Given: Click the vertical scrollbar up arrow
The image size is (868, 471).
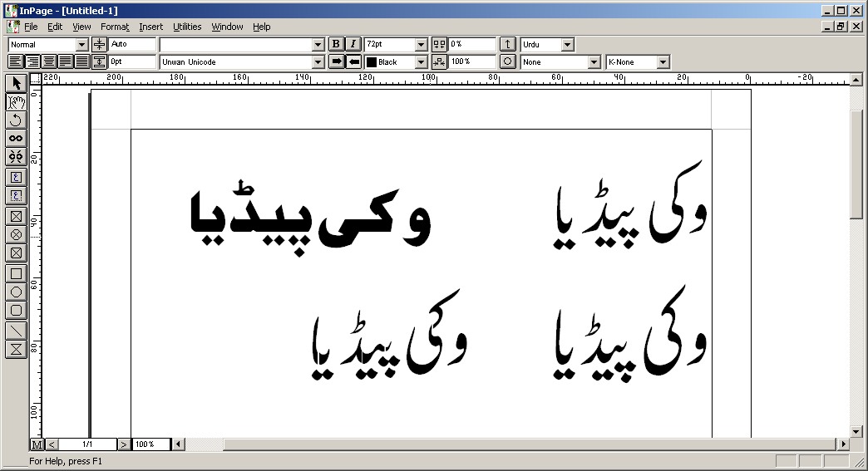Looking at the screenshot, I should 856,80.
